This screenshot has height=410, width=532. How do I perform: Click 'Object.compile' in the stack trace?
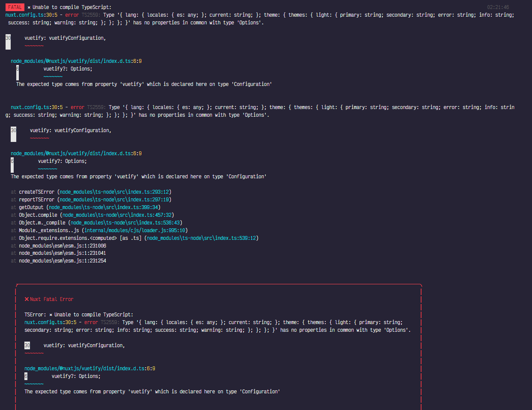pos(38,215)
